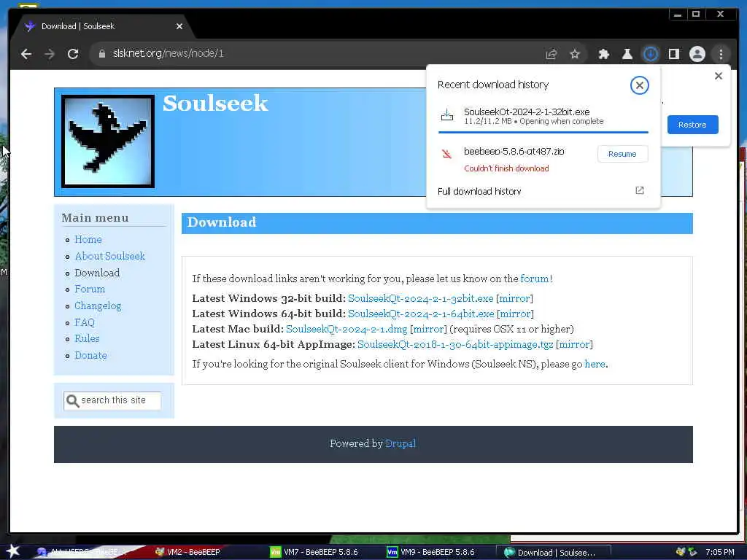Screen dimensions: 747x560
Task: Click the forward navigation arrow
Action: (50, 54)
